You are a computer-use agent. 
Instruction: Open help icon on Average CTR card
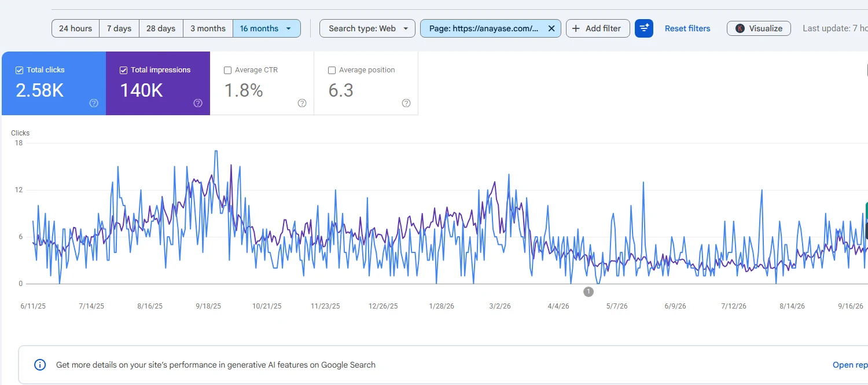[302, 103]
